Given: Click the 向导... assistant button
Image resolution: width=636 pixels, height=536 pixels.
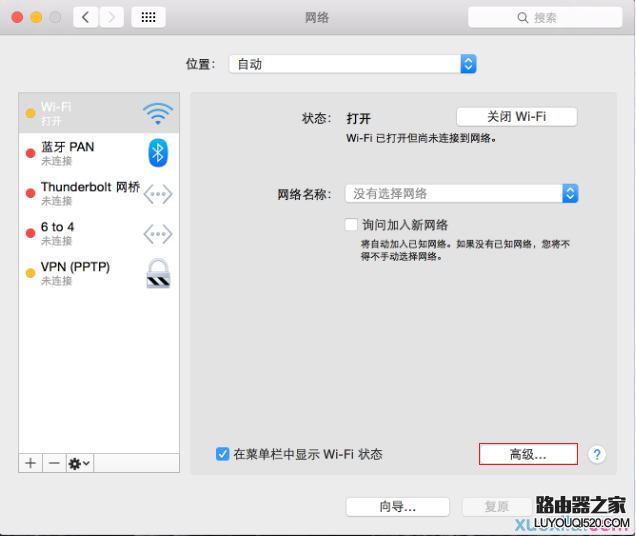Looking at the screenshot, I should pyautogui.click(x=398, y=507).
